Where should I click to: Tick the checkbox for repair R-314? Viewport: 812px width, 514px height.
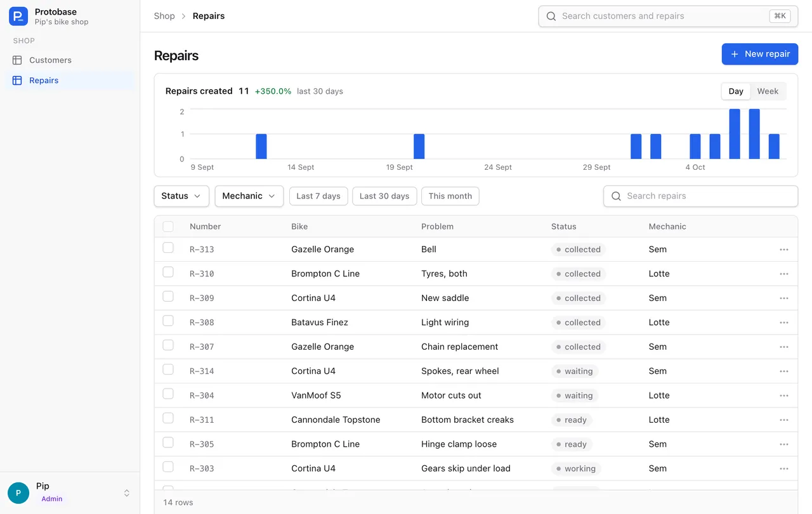[168, 369]
